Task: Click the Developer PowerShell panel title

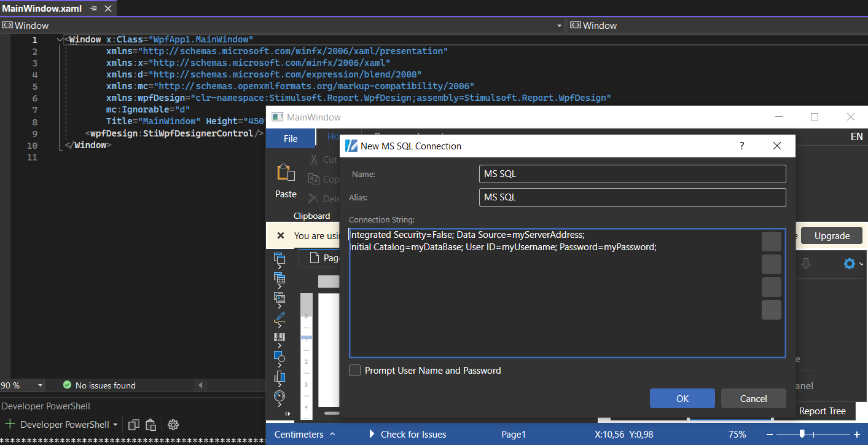Action: (45, 406)
